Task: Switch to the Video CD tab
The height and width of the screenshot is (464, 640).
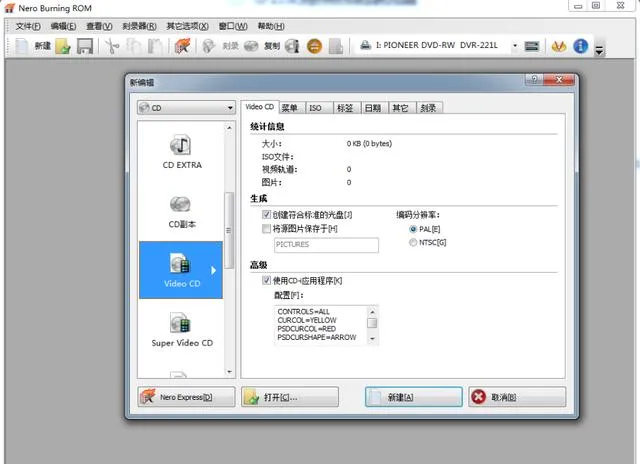Action: (x=260, y=107)
